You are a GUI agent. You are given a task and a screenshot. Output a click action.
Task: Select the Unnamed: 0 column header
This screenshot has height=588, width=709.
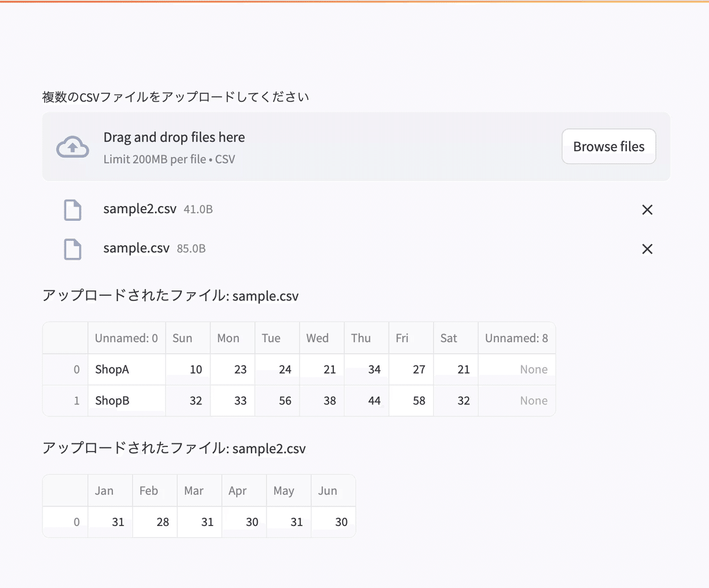pos(126,338)
